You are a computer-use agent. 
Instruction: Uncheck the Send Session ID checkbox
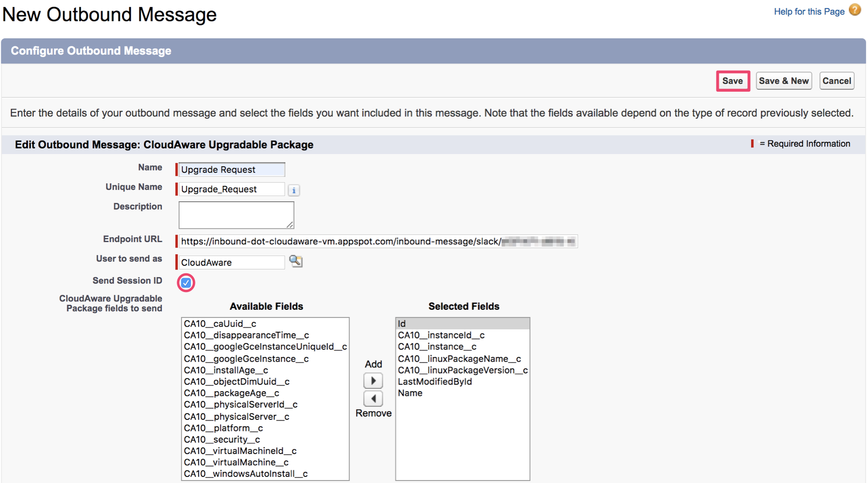click(x=186, y=283)
